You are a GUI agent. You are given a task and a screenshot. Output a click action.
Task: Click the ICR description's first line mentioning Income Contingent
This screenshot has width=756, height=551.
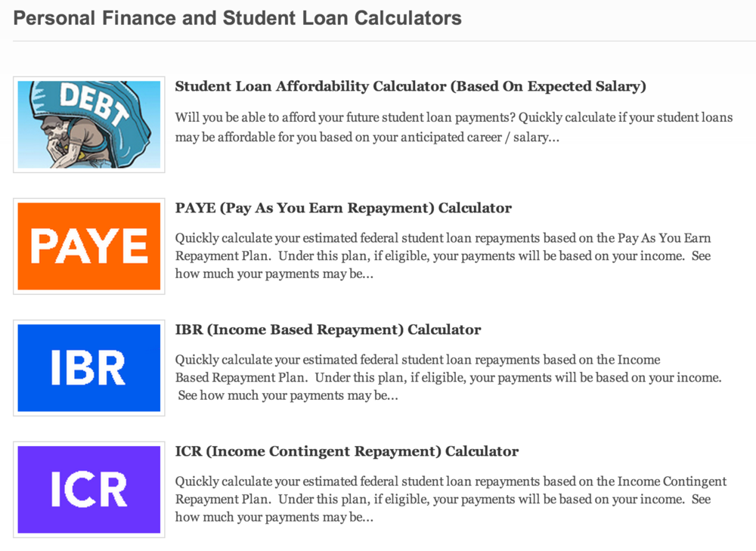point(451,481)
